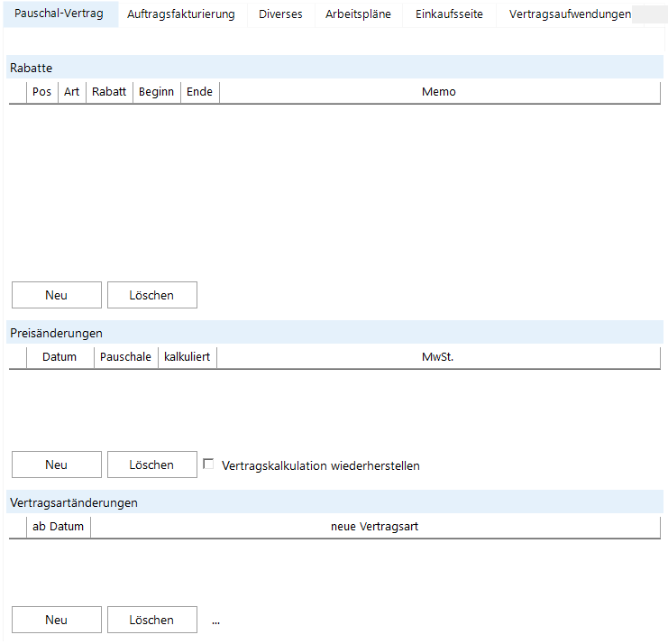Screen dimensions: 668x644
Task: Click the ellipsis next to the bottom Löschen button
Action: coord(215,621)
